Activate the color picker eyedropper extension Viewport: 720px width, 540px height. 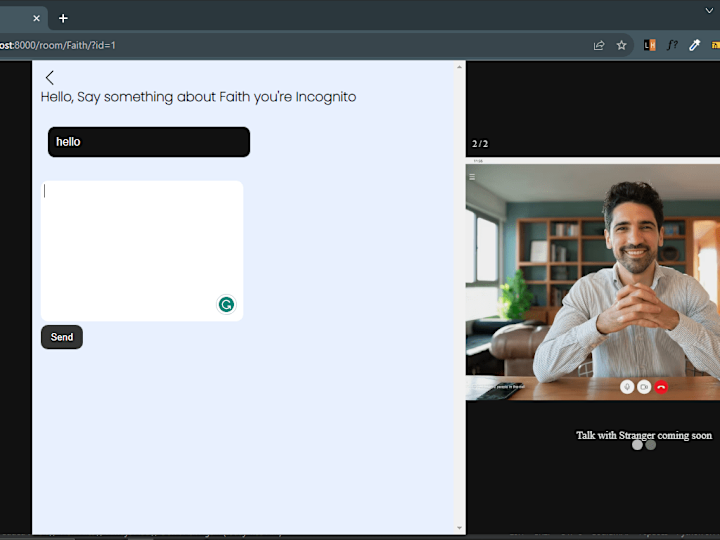click(x=694, y=45)
